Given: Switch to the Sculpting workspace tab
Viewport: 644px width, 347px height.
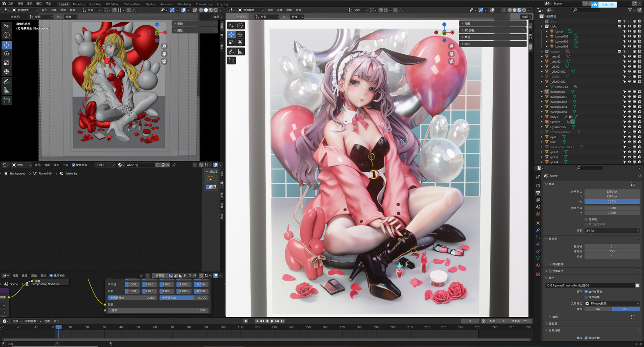Looking at the screenshot, I should [95, 4].
